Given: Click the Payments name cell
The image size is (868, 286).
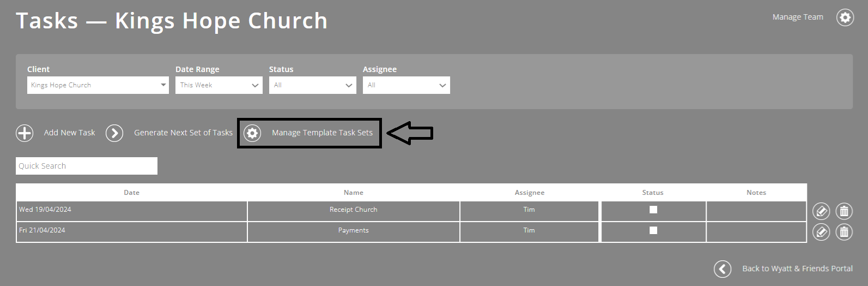Looking at the screenshot, I should tap(354, 232).
